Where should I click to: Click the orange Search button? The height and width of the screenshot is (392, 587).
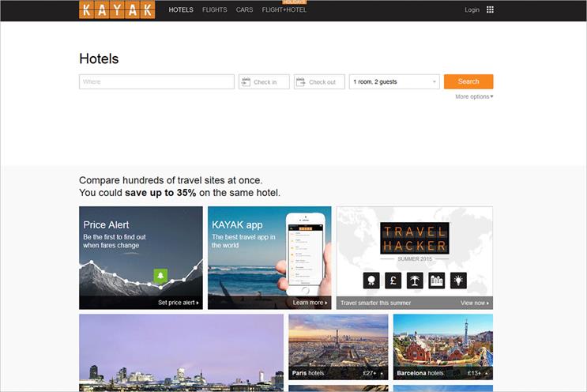point(468,81)
